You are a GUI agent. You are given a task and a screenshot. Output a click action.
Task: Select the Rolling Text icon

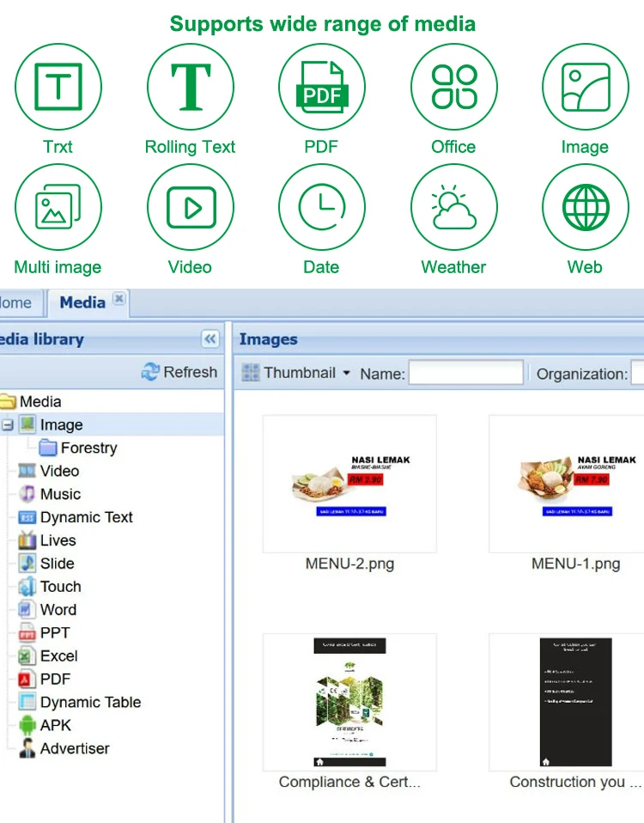[191, 87]
